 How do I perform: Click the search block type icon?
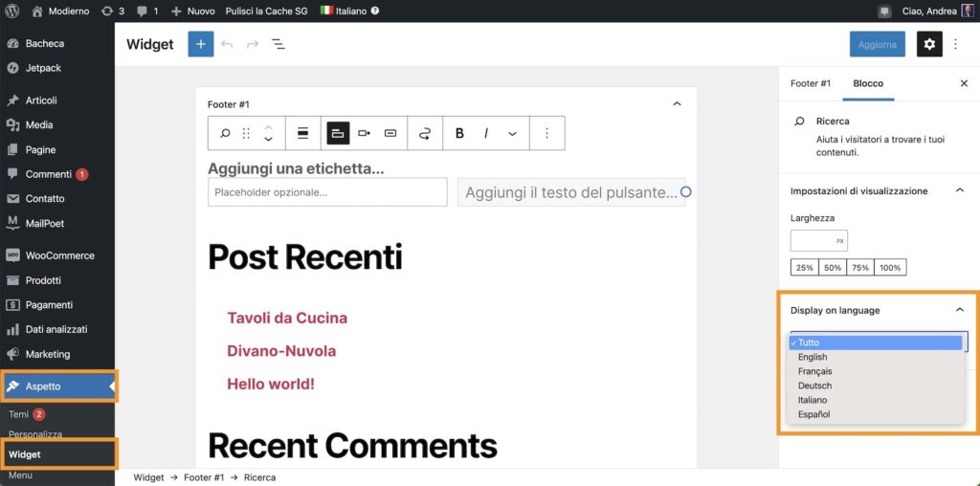point(226,133)
